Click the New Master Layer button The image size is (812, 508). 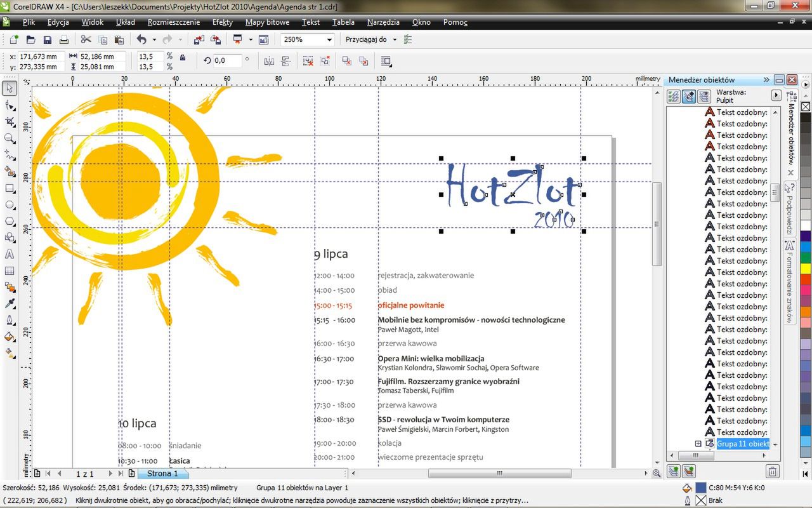(x=689, y=471)
